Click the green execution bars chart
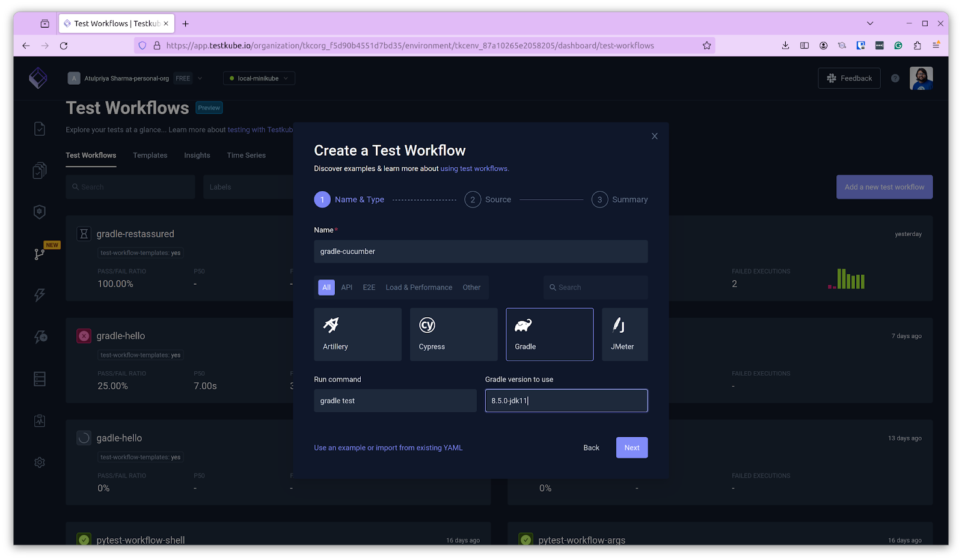Image resolution: width=962 pixels, height=560 pixels. click(847, 279)
